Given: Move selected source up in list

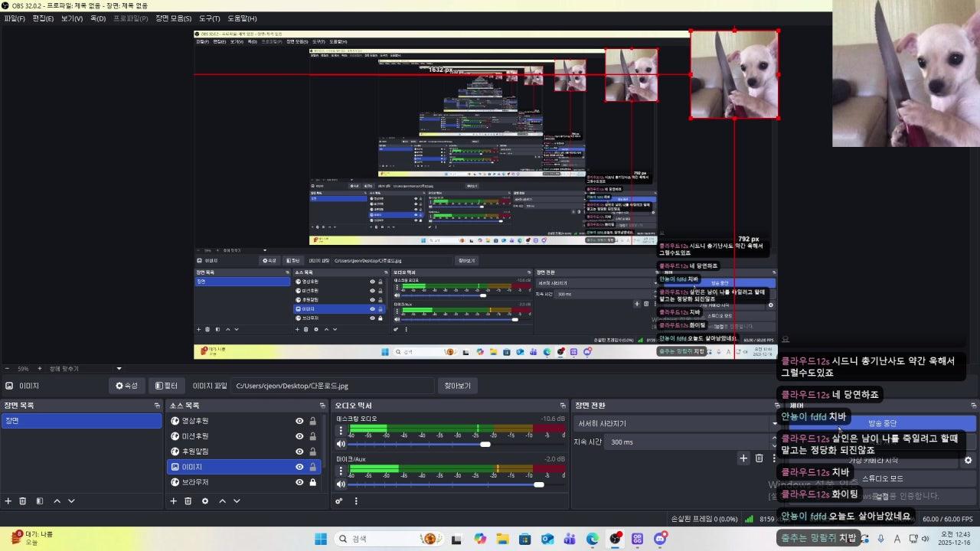Looking at the screenshot, I should tap(222, 501).
